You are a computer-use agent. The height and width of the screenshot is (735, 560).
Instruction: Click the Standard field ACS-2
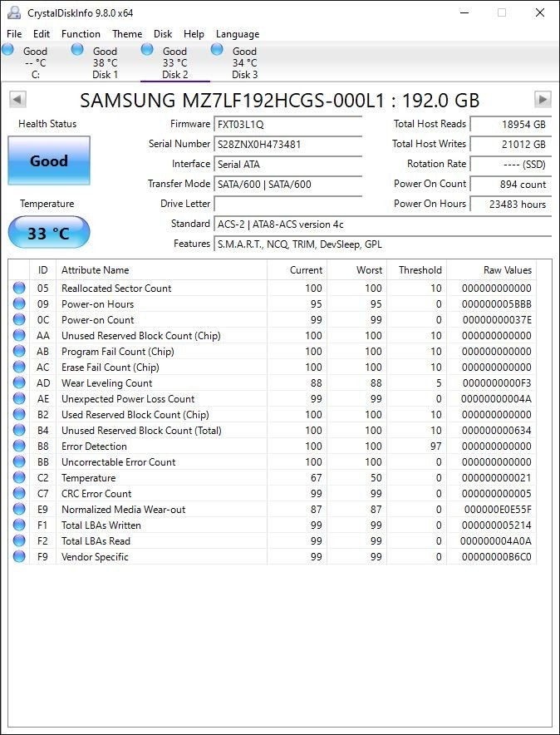pyautogui.click(x=382, y=224)
